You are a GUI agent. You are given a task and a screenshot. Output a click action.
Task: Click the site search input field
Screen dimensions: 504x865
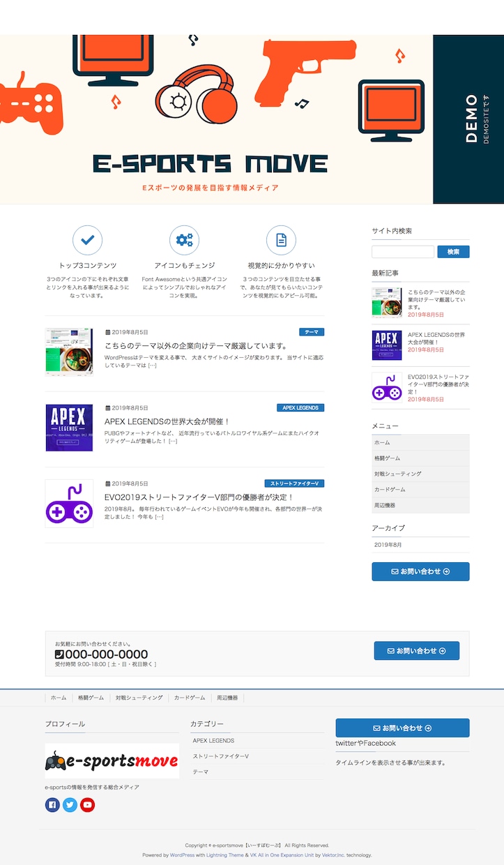pyautogui.click(x=403, y=252)
